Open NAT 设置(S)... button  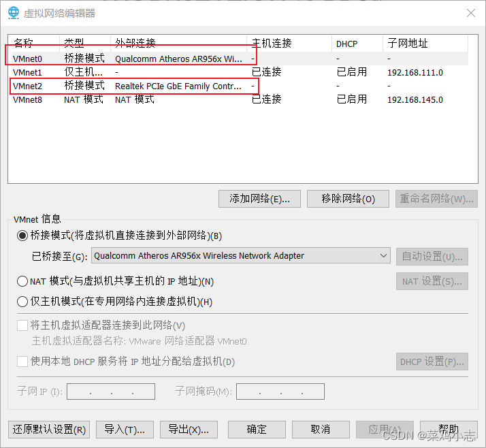tap(432, 281)
